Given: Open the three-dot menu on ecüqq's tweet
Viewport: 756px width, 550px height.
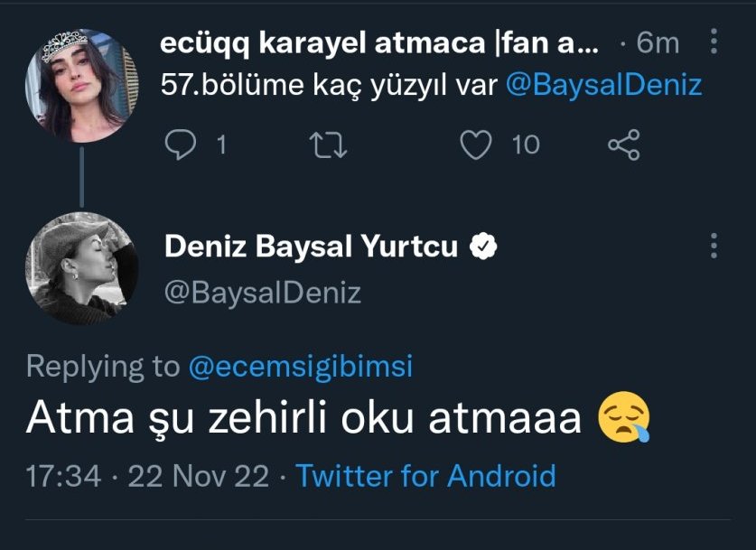Looking at the screenshot, I should coord(714,42).
